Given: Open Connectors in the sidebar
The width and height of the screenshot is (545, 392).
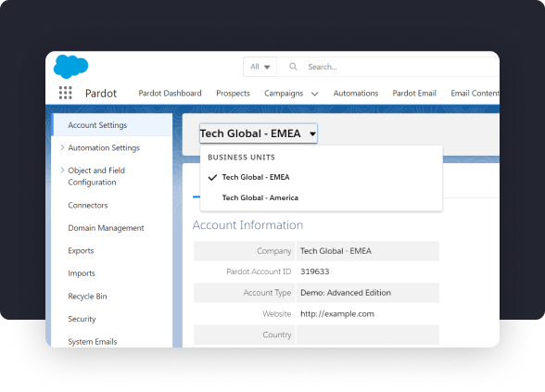Looking at the screenshot, I should (x=88, y=205).
